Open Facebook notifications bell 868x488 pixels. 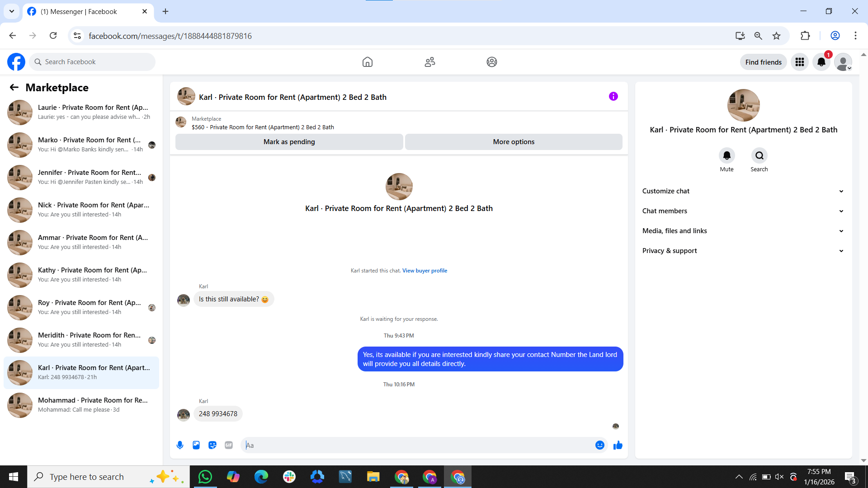[x=821, y=62]
